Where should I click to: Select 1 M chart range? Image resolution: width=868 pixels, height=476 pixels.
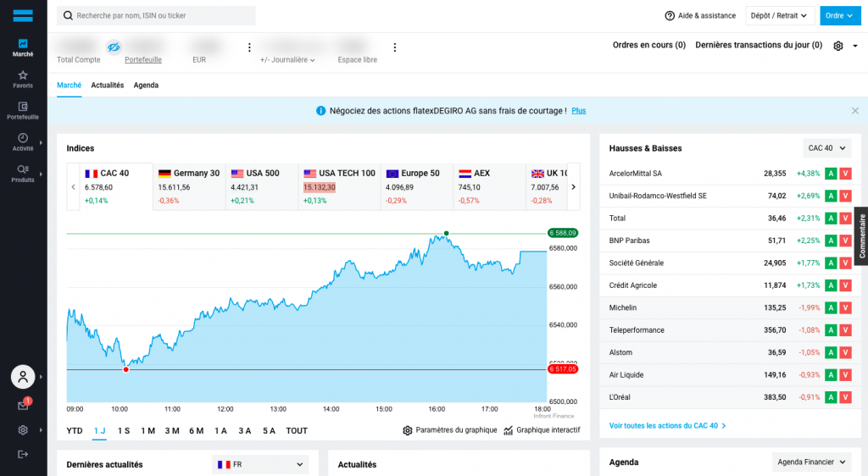[147, 430]
